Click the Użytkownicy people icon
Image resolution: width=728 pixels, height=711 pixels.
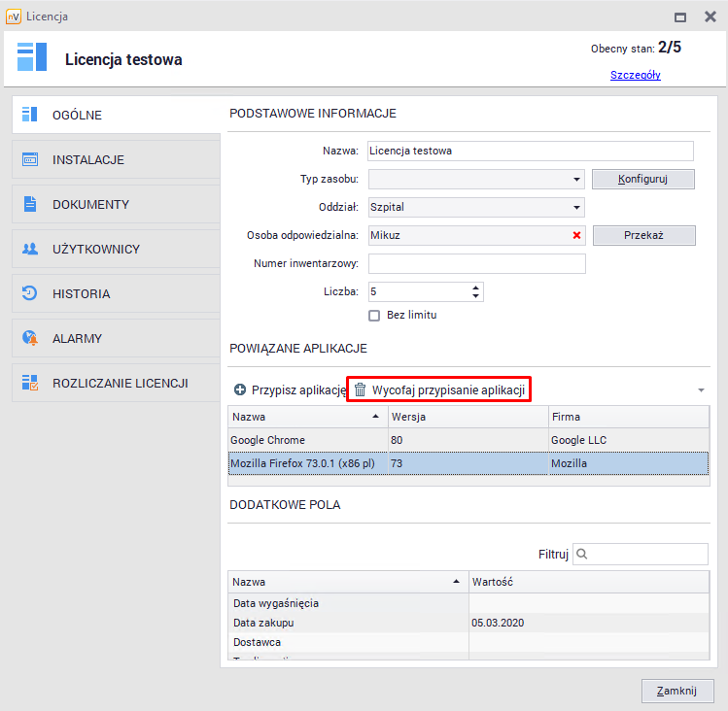(30, 250)
